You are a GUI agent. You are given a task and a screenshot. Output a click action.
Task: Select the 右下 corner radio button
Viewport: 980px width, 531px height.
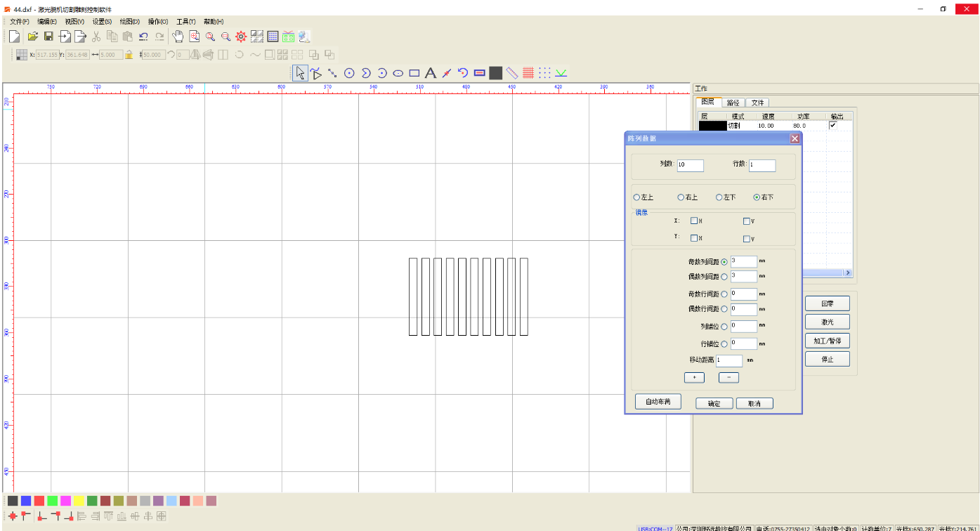(x=757, y=197)
